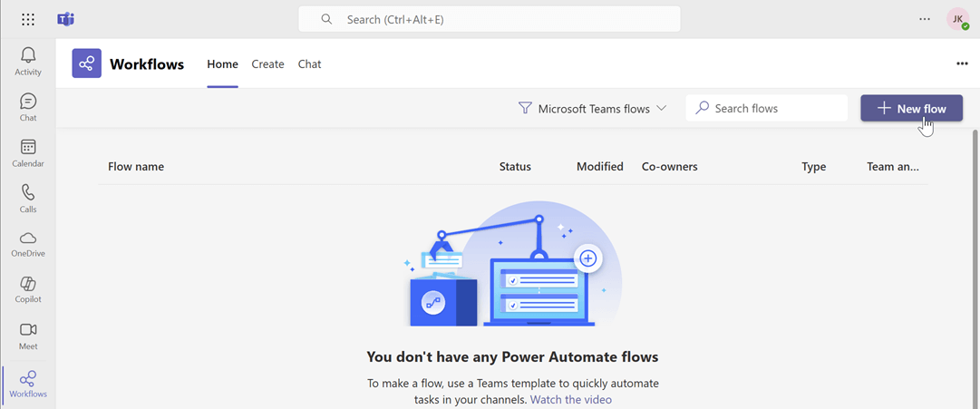This screenshot has height=409, width=980.
Task: Click the top Search (Ctrl+Alt+E) box
Action: (x=490, y=19)
